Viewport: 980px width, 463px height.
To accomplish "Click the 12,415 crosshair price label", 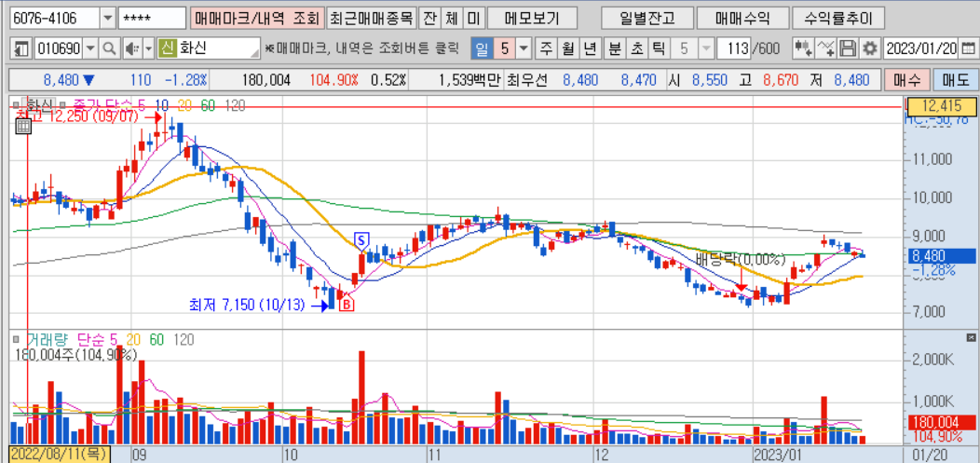I will 941,105.
